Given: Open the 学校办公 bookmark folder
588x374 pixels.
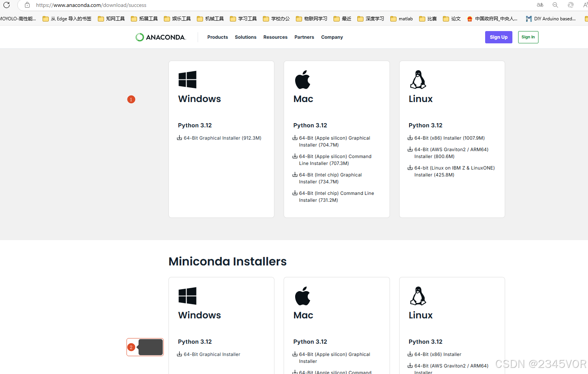Looking at the screenshot, I should click(276, 18).
